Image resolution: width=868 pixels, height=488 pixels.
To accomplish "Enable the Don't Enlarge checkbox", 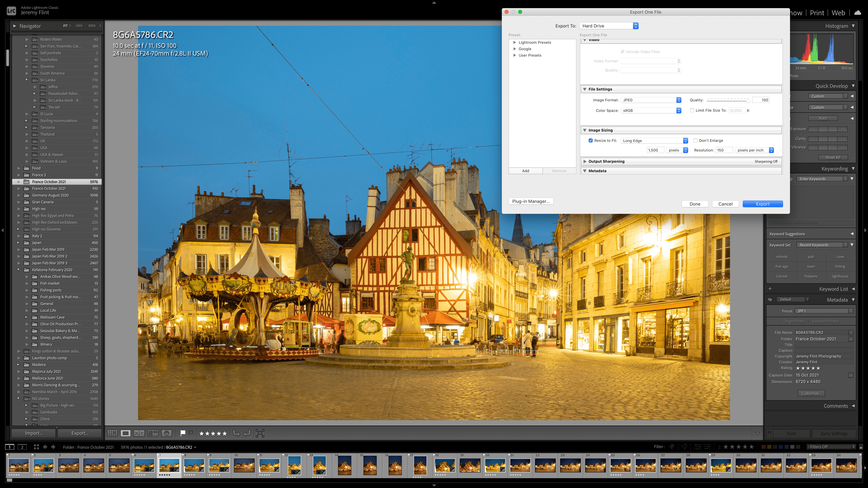I will 695,140.
